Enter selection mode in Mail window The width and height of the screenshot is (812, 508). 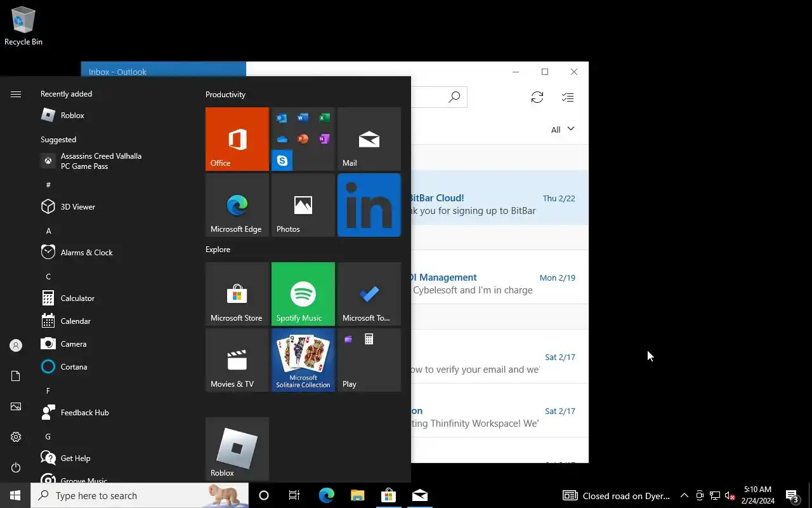pos(568,97)
